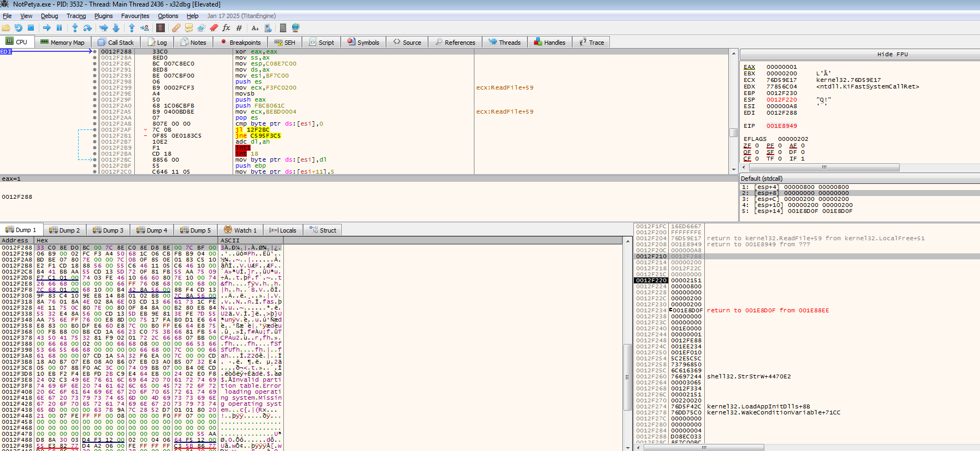The width and height of the screenshot is (980, 451).
Task: Open the Options menu
Action: (x=168, y=16)
